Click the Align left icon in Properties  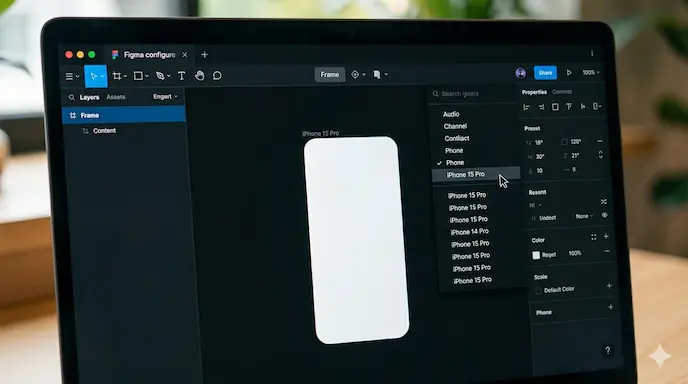pos(527,107)
